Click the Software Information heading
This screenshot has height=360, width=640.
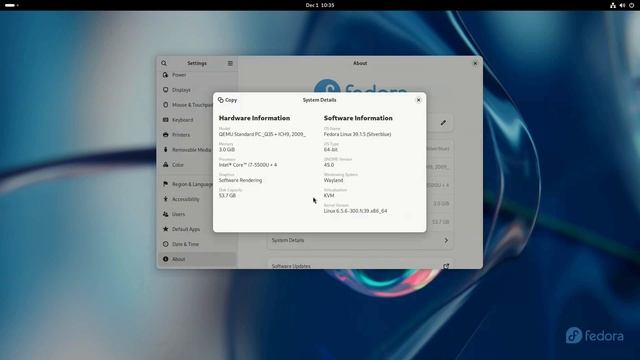click(x=358, y=118)
